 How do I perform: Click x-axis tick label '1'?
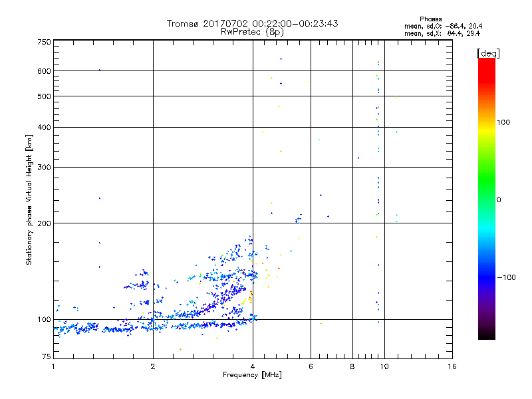pyautogui.click(x=53, y=366)
